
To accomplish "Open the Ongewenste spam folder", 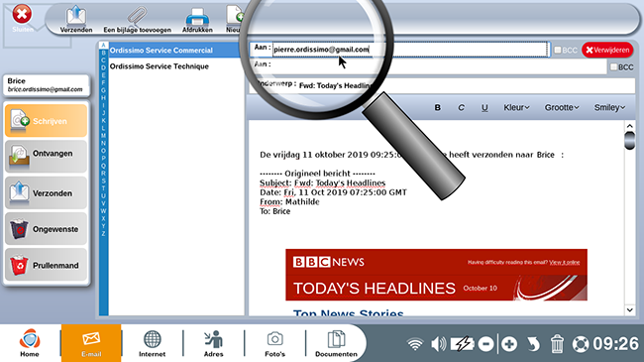I will point(46,229).
